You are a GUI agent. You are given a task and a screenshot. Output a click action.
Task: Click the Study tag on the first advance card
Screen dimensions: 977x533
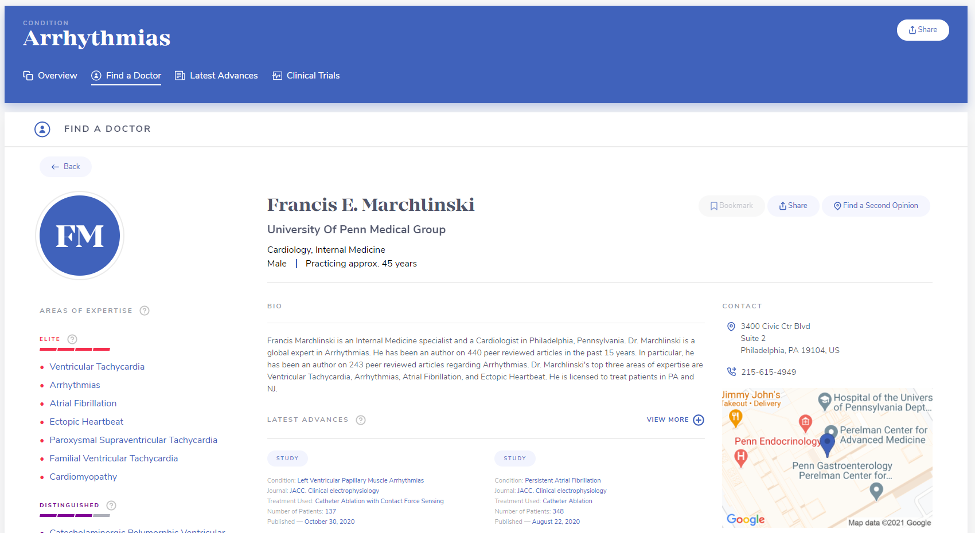click(x=287, y=458)
